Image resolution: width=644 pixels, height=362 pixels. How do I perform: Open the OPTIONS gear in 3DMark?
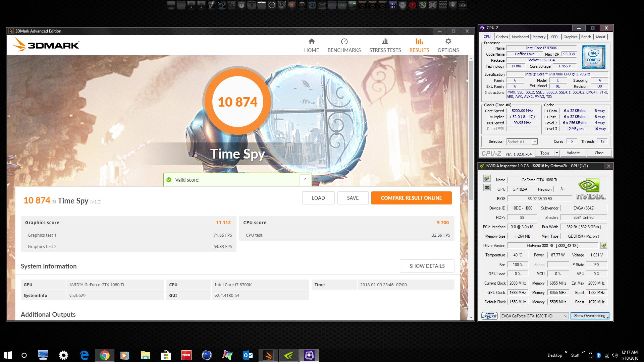(448, 46)
